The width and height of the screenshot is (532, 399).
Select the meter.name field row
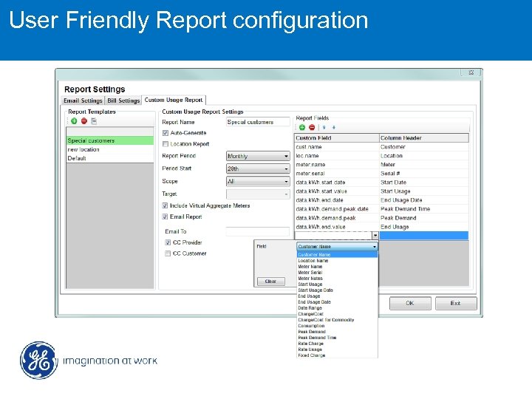tap(381, 165)
